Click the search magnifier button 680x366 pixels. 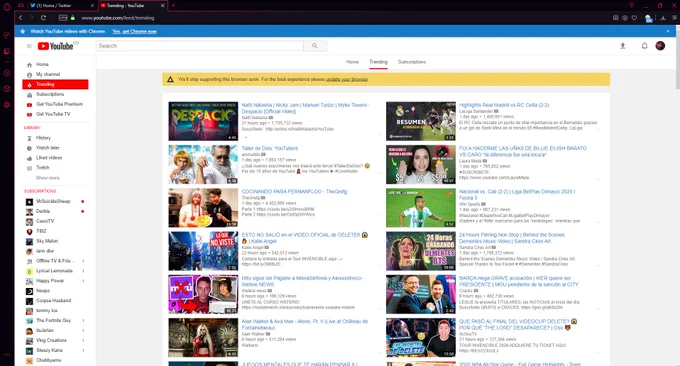pyautogui.click(x=315, y=46)
